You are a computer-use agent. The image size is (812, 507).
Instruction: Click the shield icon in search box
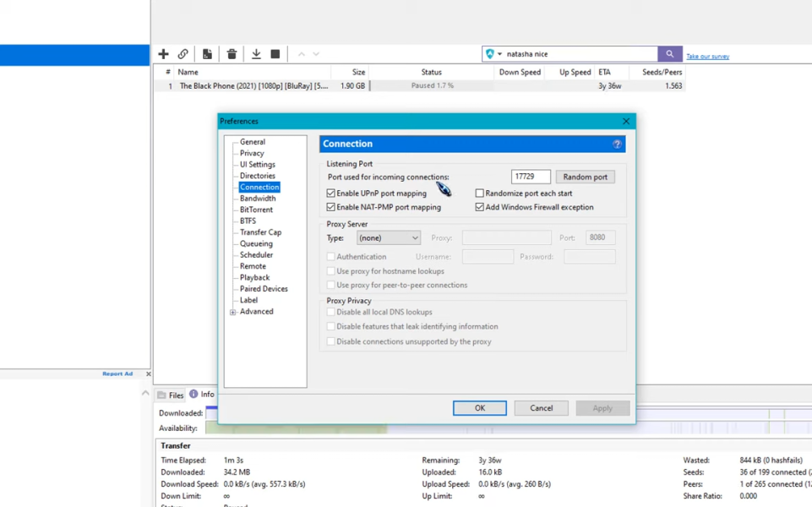pyautogui.click(x=490, y=54)
